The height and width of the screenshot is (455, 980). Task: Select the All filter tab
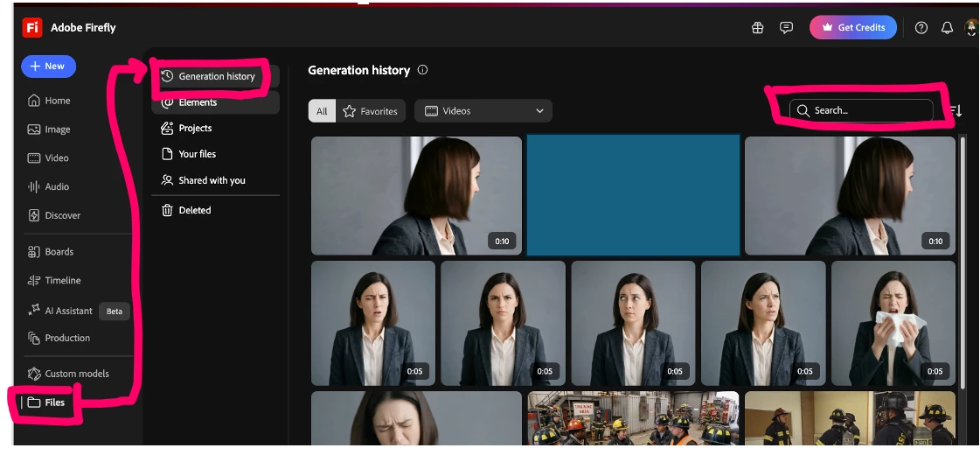322,111
